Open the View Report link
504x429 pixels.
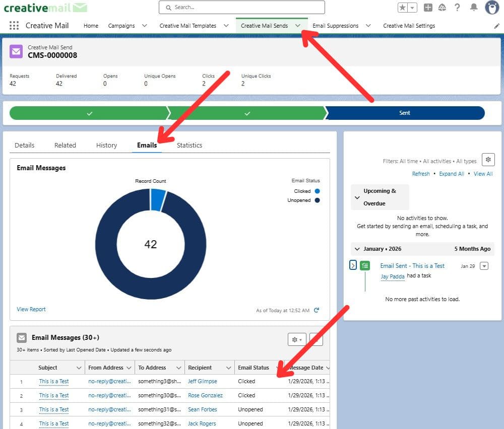point(31,309)
